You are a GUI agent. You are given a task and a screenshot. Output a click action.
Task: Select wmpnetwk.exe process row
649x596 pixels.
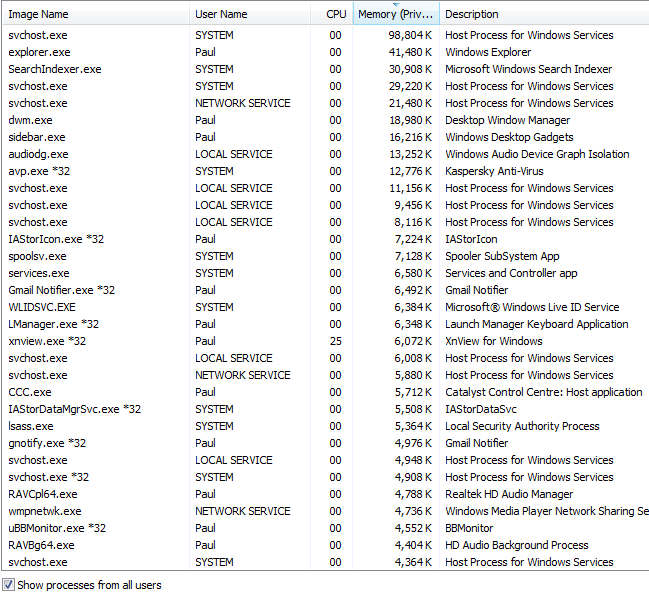[x=325, y=511]
